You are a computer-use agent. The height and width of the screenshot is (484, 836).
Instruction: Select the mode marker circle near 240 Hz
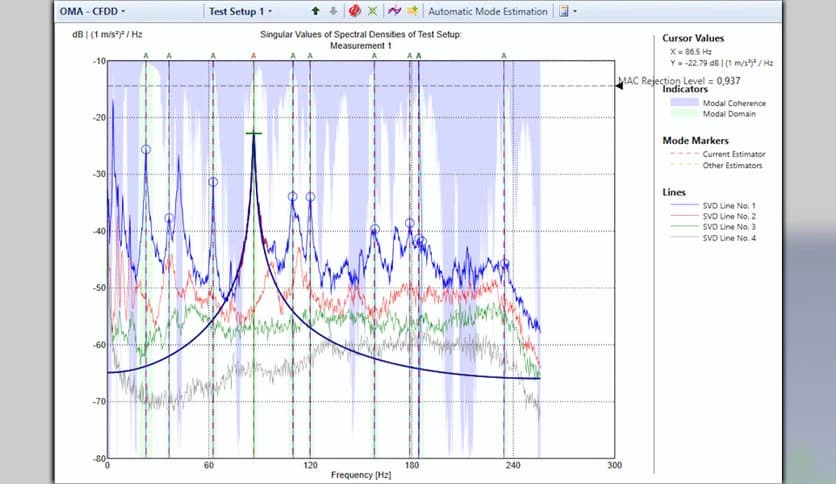pos(505,264)
